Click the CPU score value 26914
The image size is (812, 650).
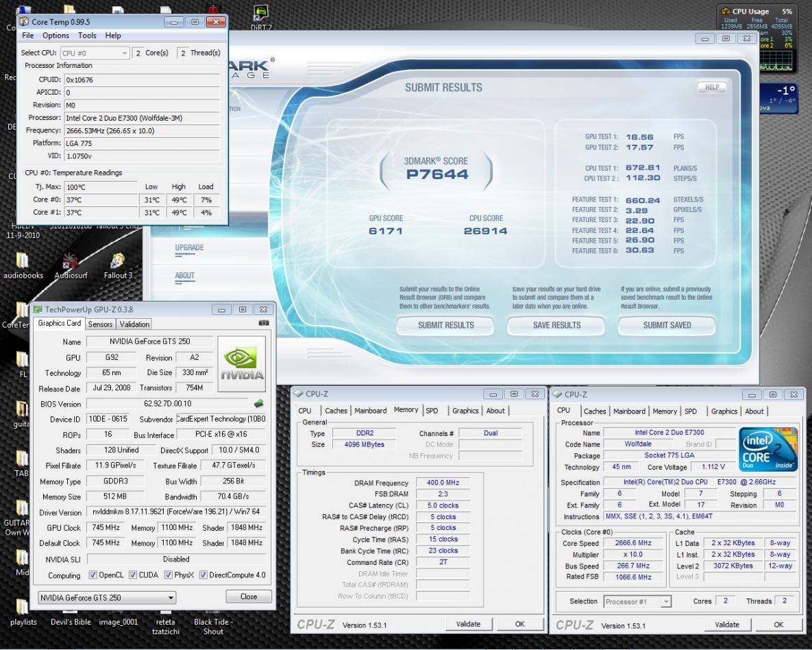(x=485, y=231)
